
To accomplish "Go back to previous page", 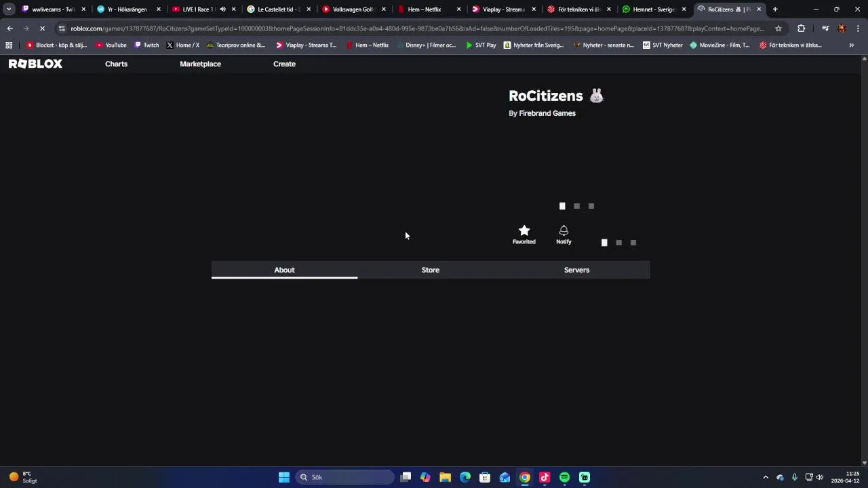I will [x=9, y=28].
